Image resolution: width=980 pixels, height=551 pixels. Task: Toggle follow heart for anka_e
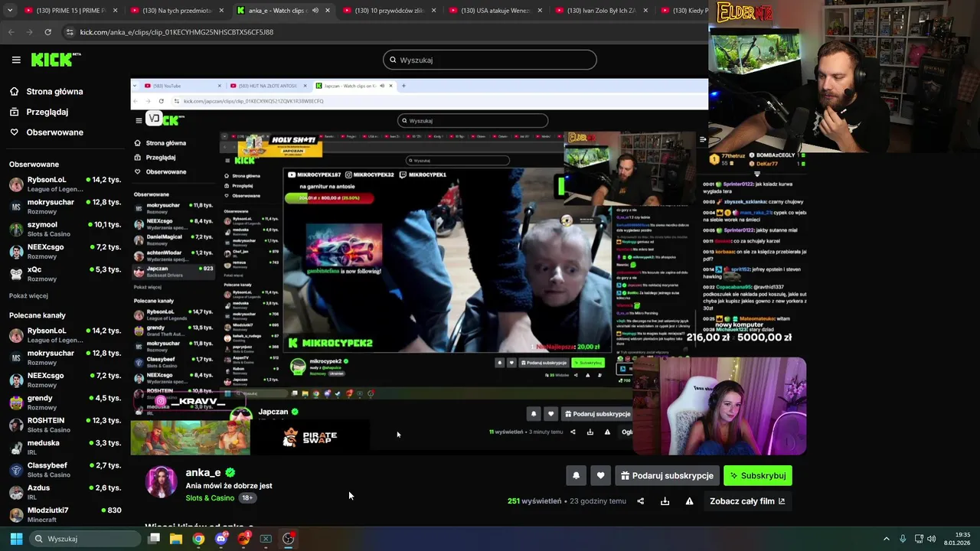(600, 476)
